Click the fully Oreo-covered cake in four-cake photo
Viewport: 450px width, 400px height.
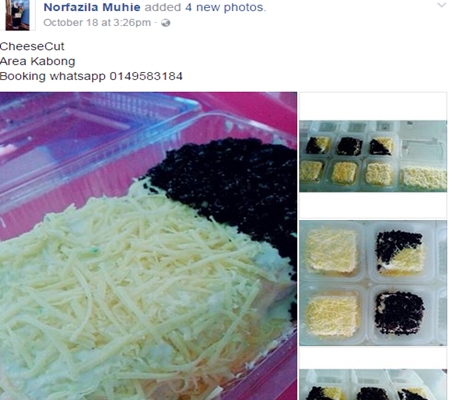pyautogui.click(x=399, y=313)
